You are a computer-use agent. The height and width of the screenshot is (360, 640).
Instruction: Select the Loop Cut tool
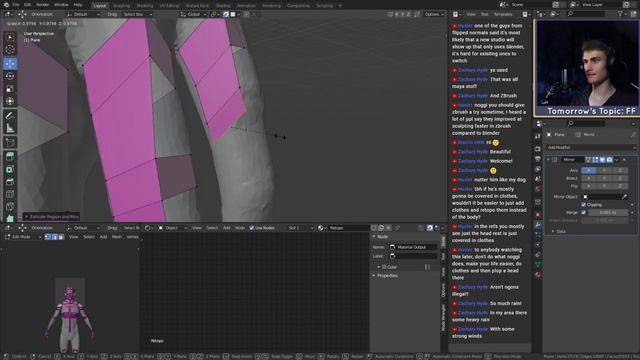(10, 194)
